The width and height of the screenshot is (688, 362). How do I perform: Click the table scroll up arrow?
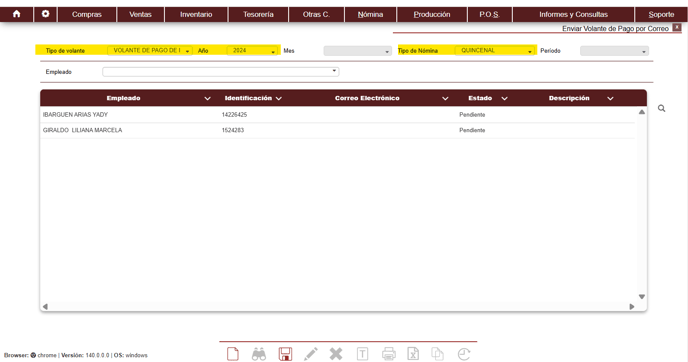pos(641,112)
